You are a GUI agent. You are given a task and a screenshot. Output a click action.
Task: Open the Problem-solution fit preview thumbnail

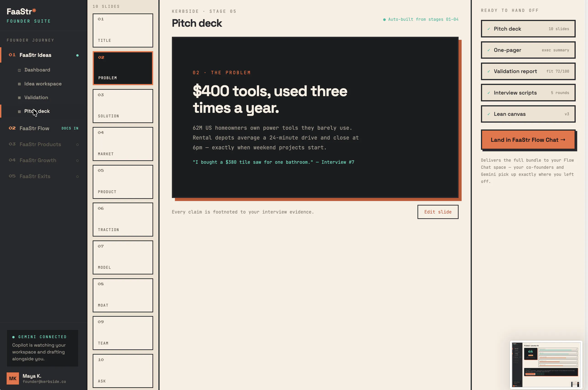pyautogui.click(x=546, y=365)
